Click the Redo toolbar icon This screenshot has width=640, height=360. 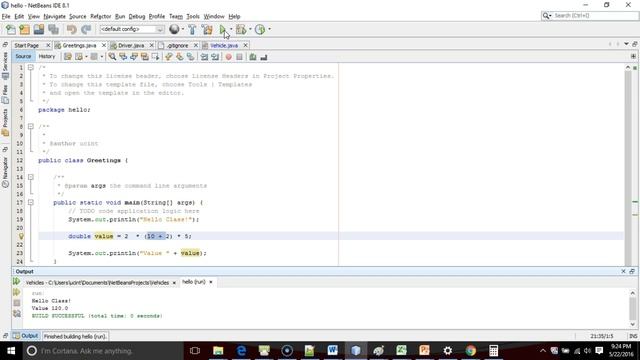[x=86, y=29]
